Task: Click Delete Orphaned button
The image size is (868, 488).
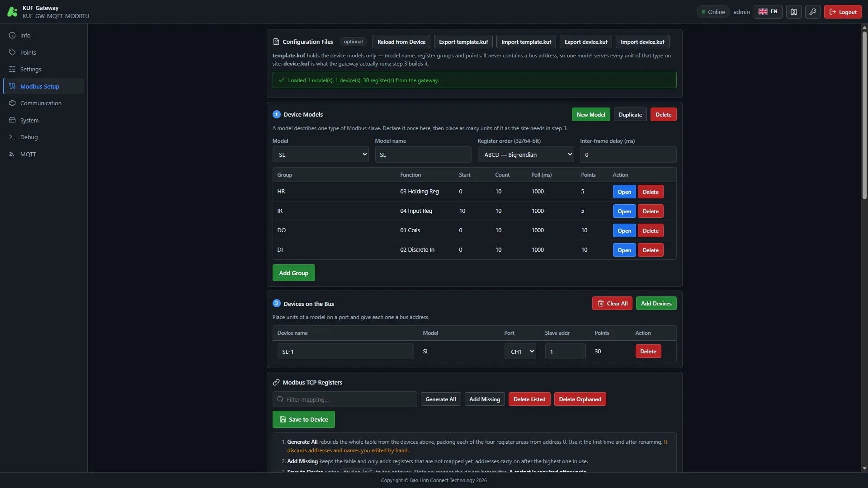Action: pos(580,399)
